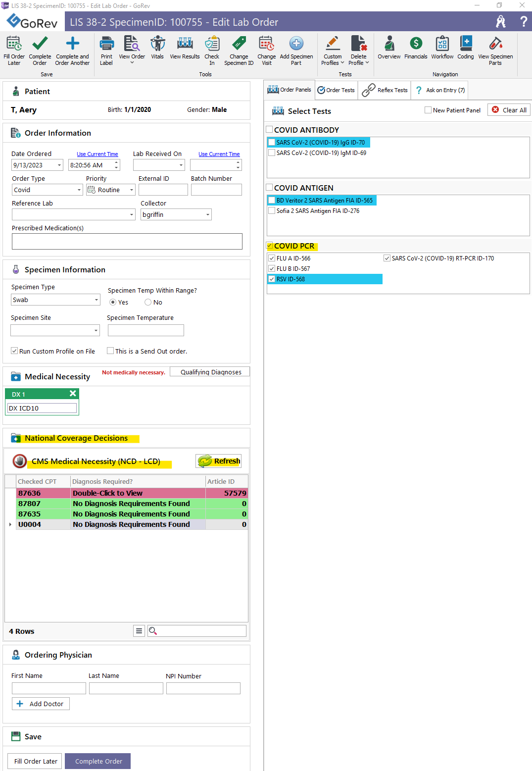Uncheck the FLU A ID-566 test
Screen dimensions: 532x771
coord(272,258)
